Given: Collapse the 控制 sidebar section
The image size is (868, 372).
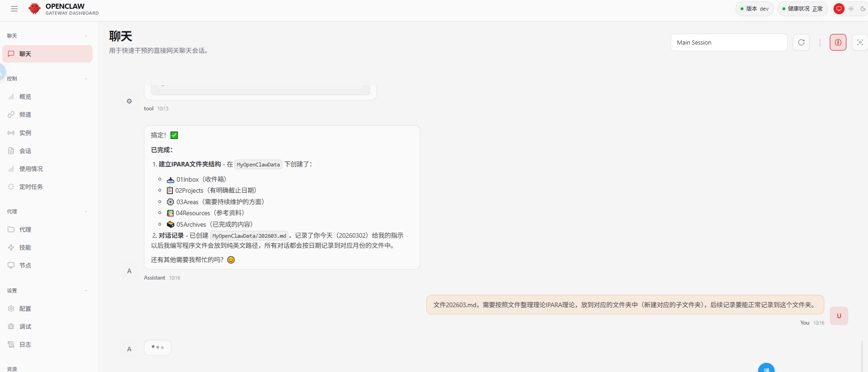Looking at the screenshot, I should pos(86,79).
